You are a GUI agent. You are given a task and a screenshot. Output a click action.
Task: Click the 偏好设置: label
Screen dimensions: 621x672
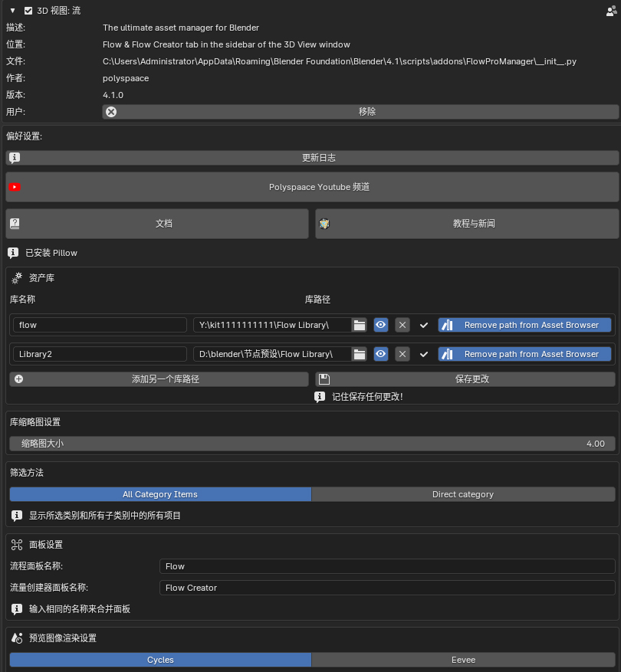pyautogui.click(x=24, y=136)
